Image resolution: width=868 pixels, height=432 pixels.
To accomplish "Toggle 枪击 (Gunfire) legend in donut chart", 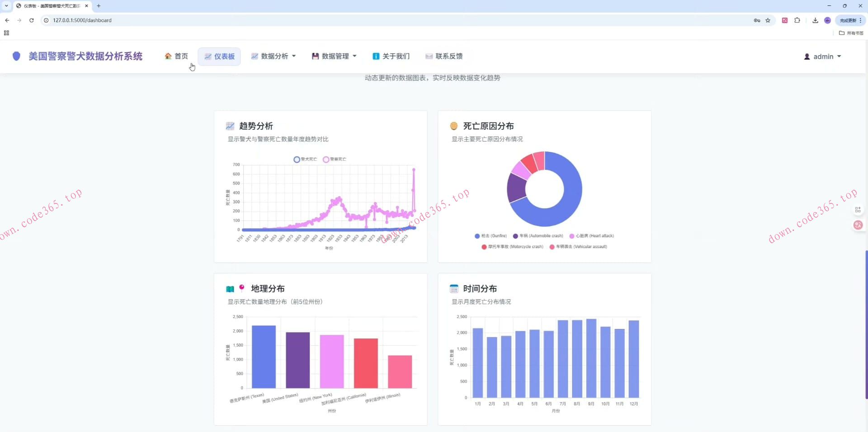I will coord(491,236).
